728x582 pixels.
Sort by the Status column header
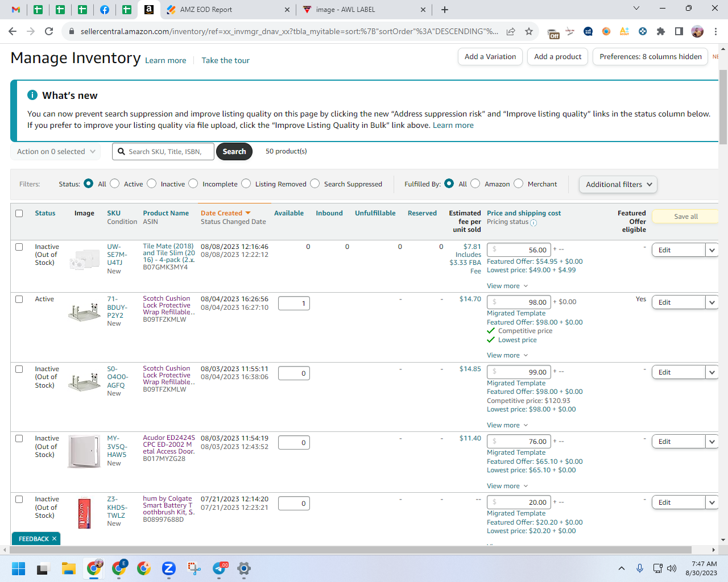coord(45,213)
